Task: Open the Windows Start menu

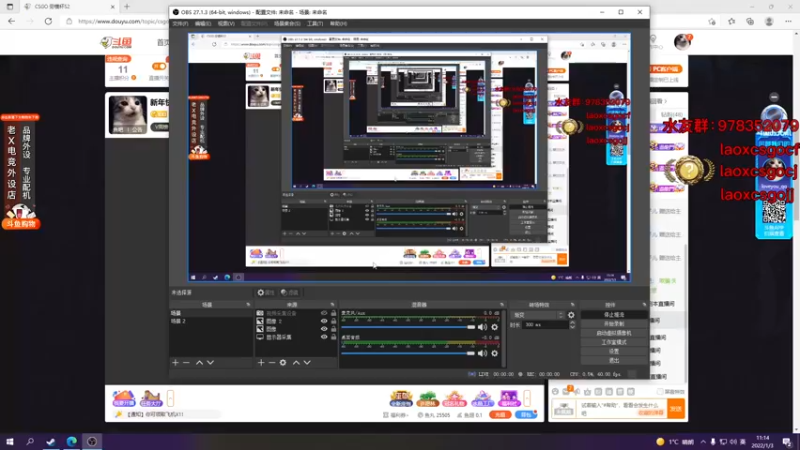Action: 10,441
